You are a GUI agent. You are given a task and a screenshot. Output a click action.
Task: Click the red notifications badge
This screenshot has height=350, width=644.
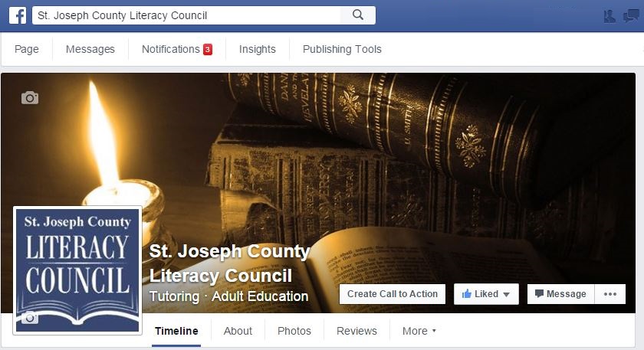click(208, 49)
